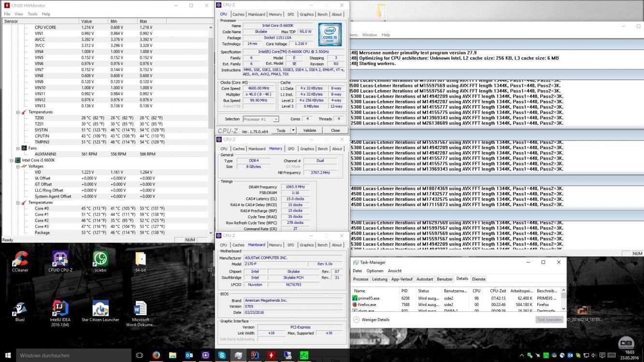Click the Validate button in CPU-Z
This screenshot has width=644, height=362.
pos(310,130)
